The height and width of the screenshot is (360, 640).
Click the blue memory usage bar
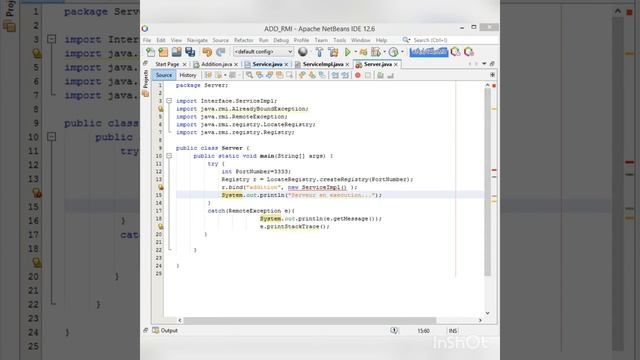(x=429, y=52)
